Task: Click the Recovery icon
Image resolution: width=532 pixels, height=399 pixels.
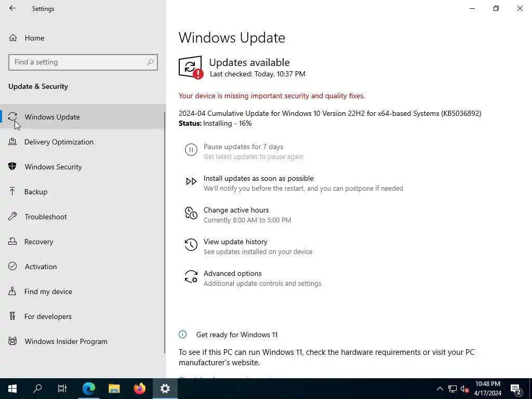Action: (x=12, y=241)
